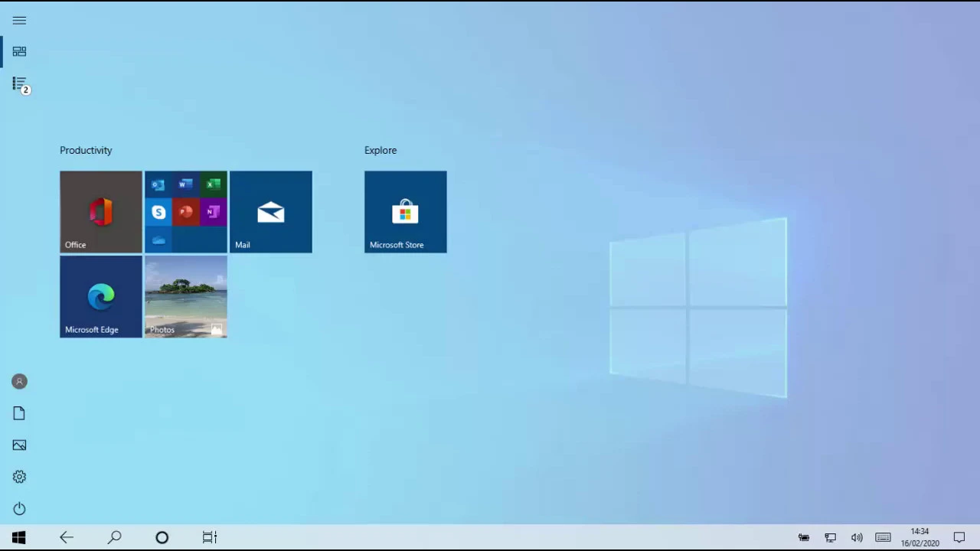Open the Action Center notifications
980x551 pixels.
(x=959, y=537)
